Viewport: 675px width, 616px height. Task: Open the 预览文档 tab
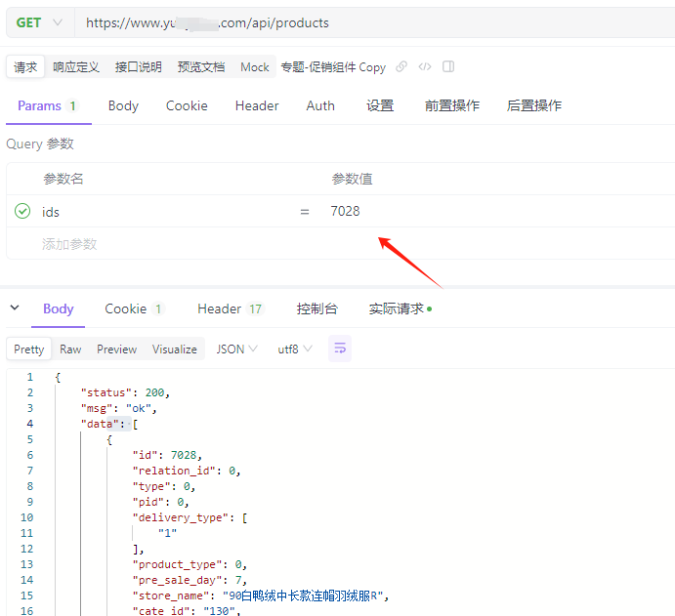[x=200, y=67]
